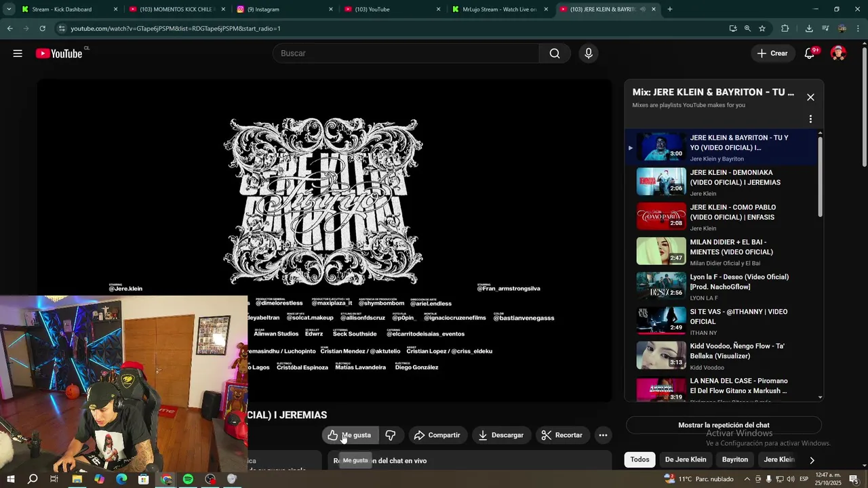Viewport: 868px width, 488px height.
Task: Click the Descargar download button
Action: coord(501,435)
